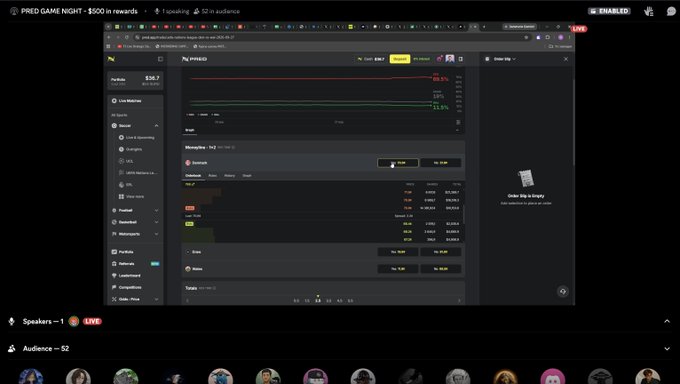The height and width of the screenshot is (384, 680).
Task: Click the yellow Deposit button
Action: pyautogui.click(x=400, y=59)
